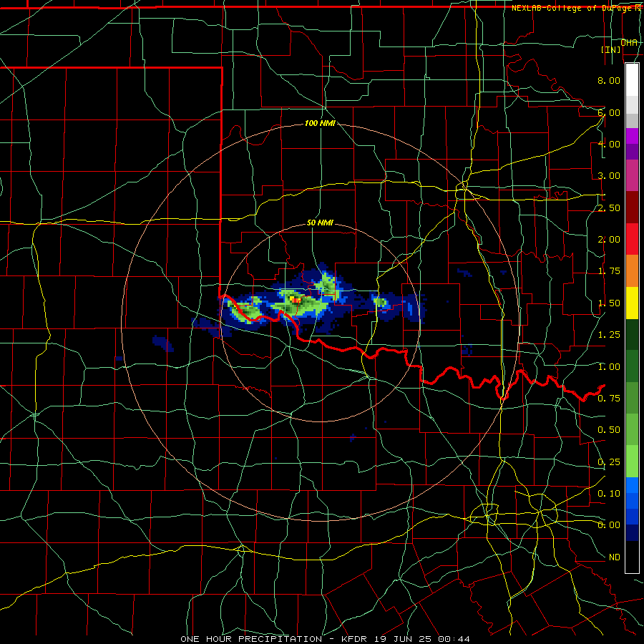Screen dimensions: 644x644
Task: Click the 0.50 value on the precipitation scale
Action: [x=609, y=430]
